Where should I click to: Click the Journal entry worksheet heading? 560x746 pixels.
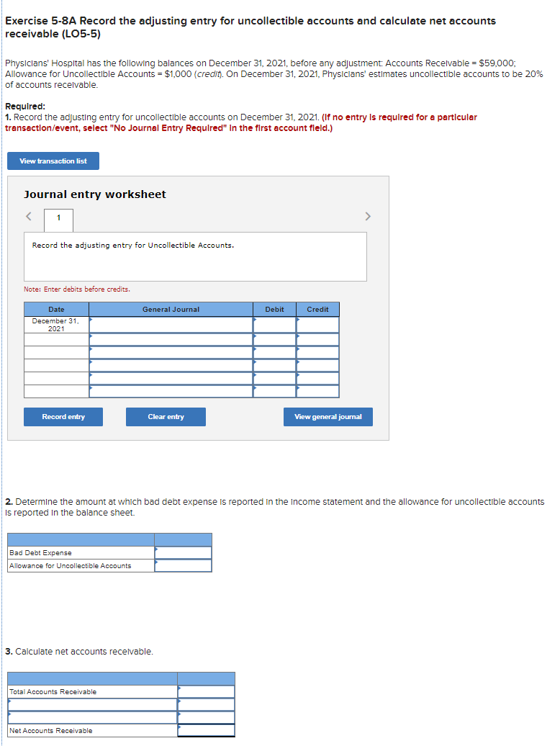pos(95,194)
